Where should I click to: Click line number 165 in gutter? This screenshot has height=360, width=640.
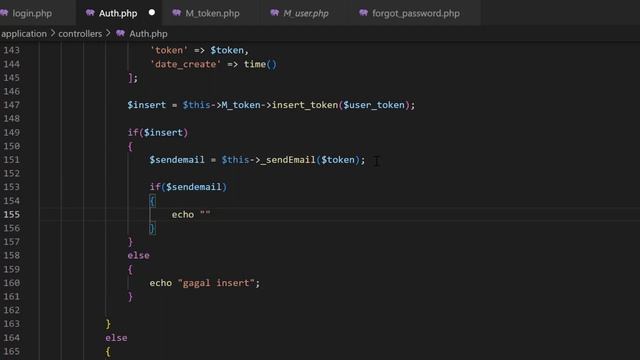point(11,351)
